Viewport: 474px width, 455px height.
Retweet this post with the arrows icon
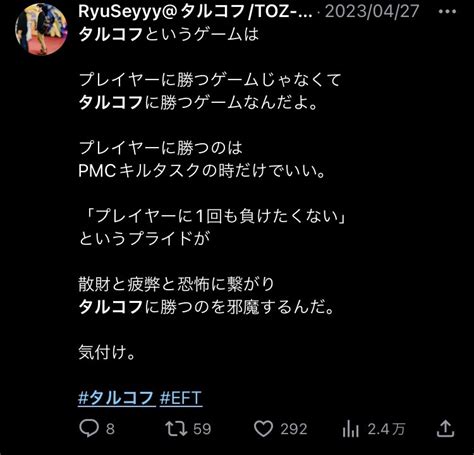[x=176, y=429]
